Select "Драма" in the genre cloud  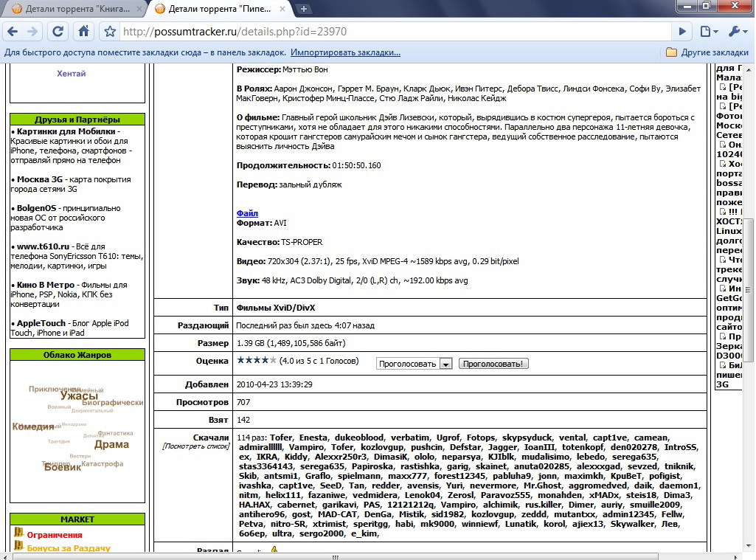111,444
